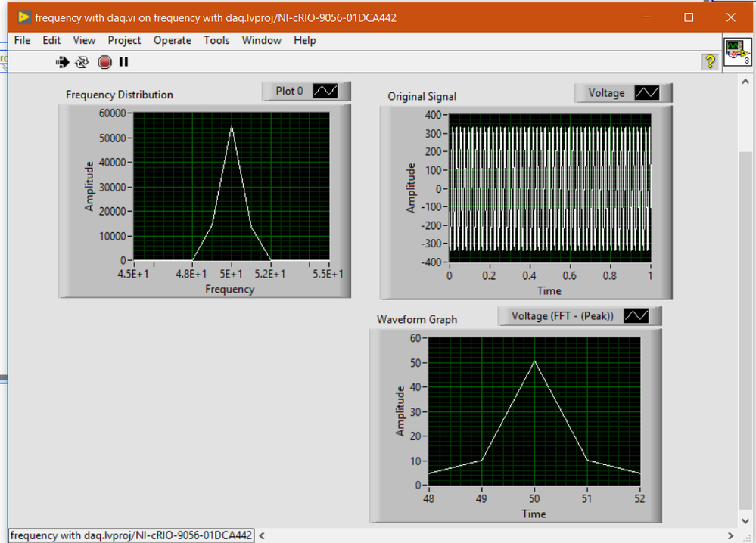Click the Frequency Distribution plot area

point(232,187)
